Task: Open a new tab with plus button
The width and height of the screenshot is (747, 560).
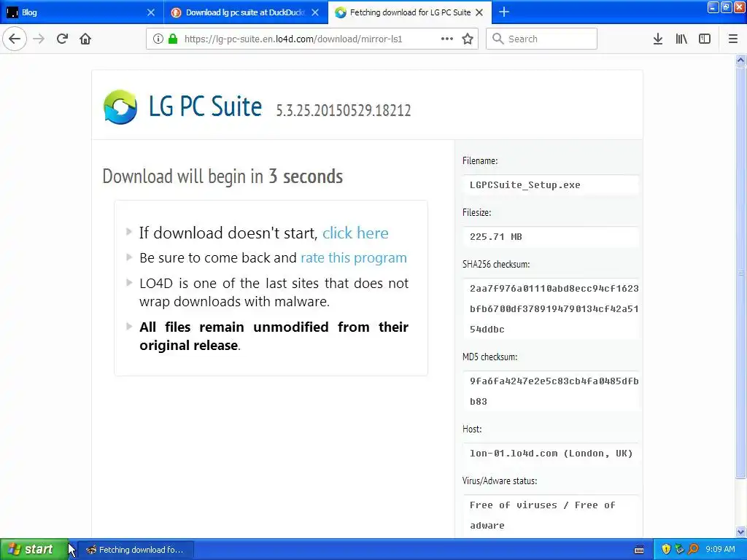Action: 504,12
